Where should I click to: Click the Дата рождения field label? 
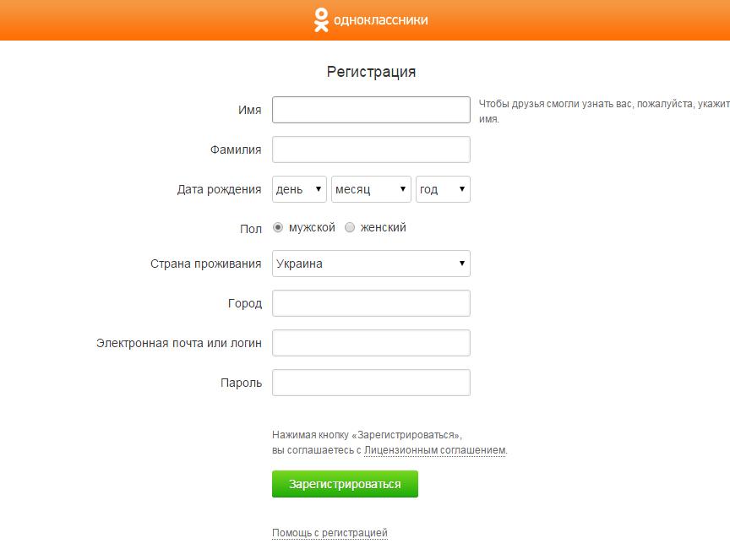(x=220, y=189)
